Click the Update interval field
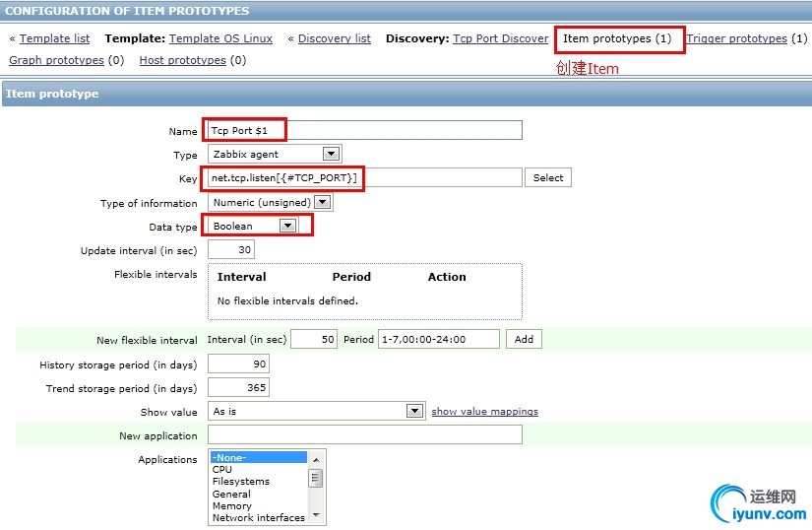This screenshot has width=812, height=530. pos(231,249)
